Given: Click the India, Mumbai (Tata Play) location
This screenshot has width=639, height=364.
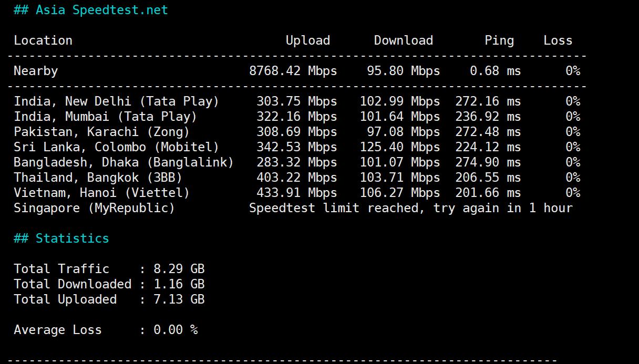Looking at the screenshot, I should tap(105, 117).
